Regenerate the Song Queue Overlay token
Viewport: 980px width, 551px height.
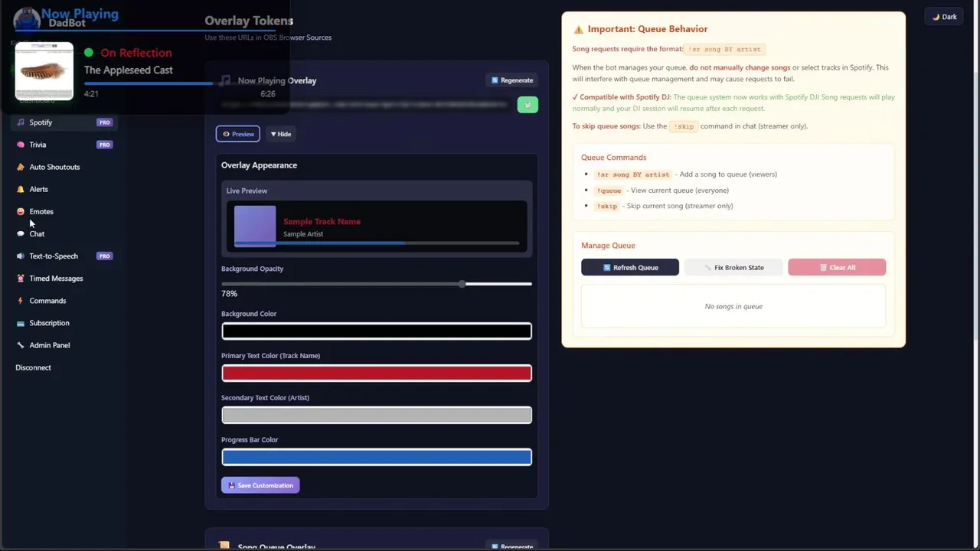tap(512, 546)
